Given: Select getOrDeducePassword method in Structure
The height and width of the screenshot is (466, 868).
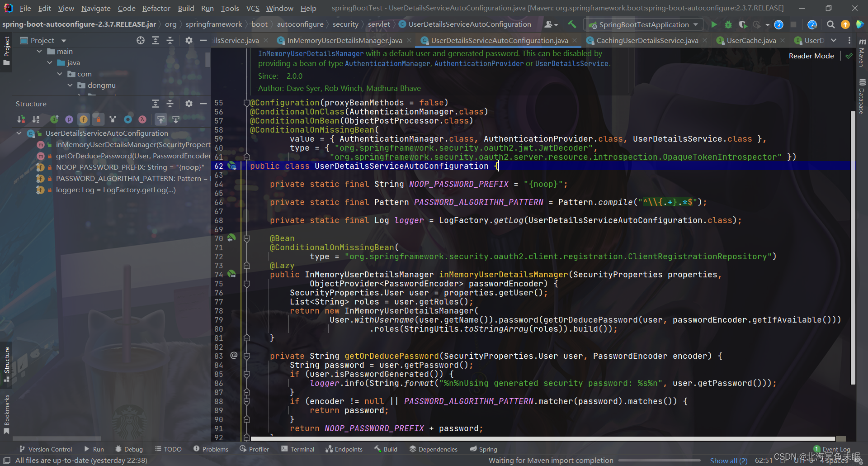Looking at the screenshot, I should 124,156.
